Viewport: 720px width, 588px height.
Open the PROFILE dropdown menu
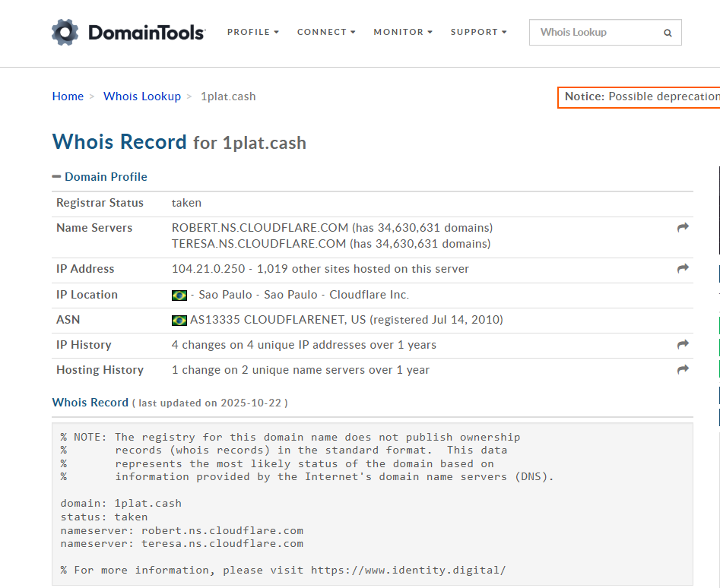point(253,32)
